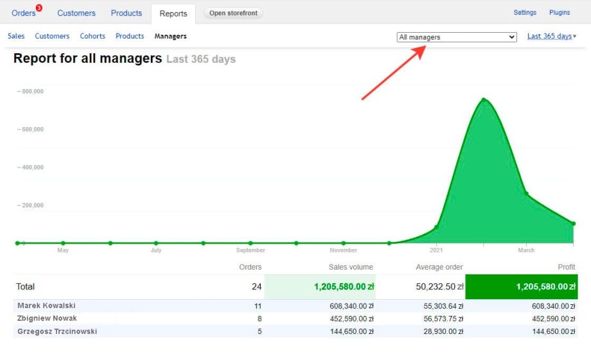The image size is (591, 364).
Task: Open the Settings link
Action: (x=525, y=13)
